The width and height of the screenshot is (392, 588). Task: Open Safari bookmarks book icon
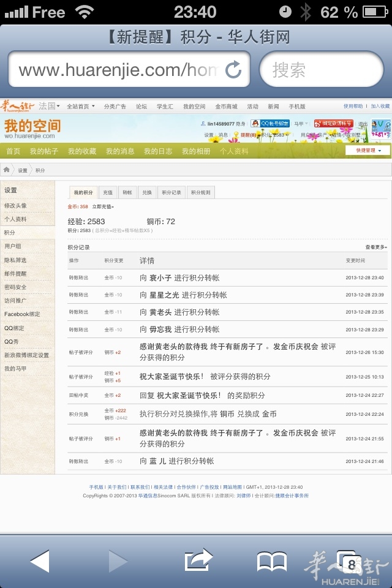[x=271, y=560]
